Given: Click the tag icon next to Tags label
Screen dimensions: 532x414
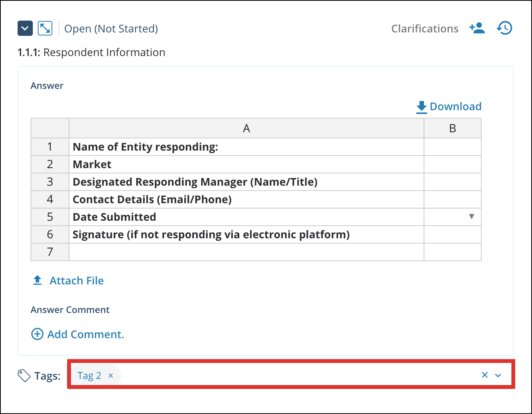Looking at the screenshot, I should (x=24, y=375).
